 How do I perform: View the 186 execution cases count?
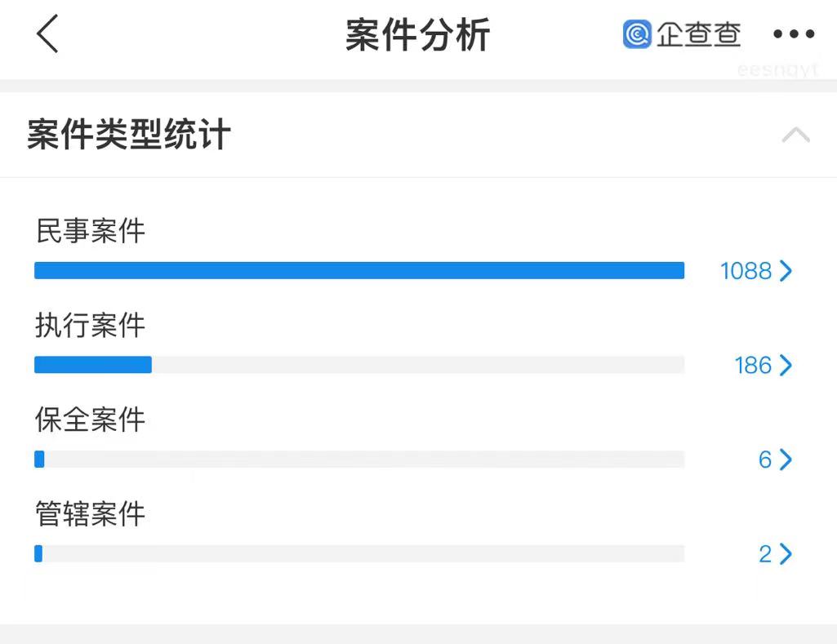[x=753, y=366]
